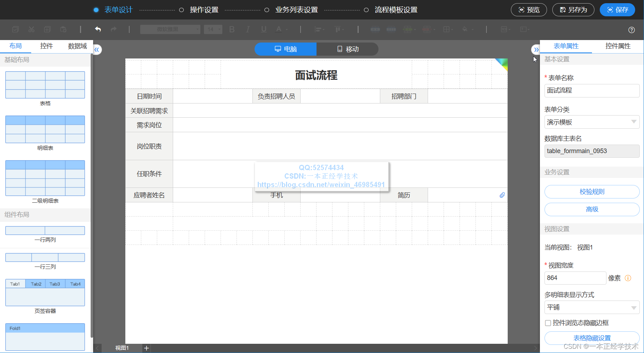Go to the 流程模板设置 step
This screenshot has width=644, height=353.
[396, 10]
